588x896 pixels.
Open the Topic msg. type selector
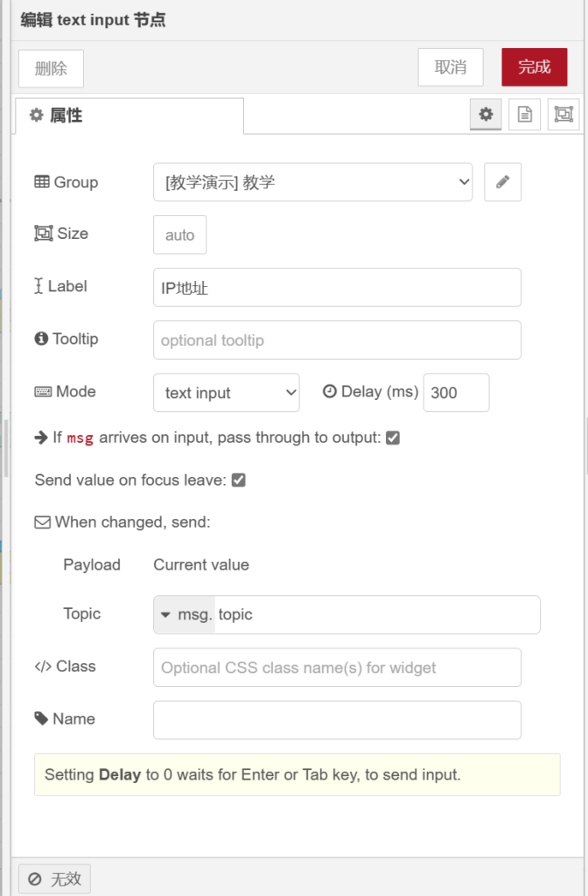click(x=185, y=615)
